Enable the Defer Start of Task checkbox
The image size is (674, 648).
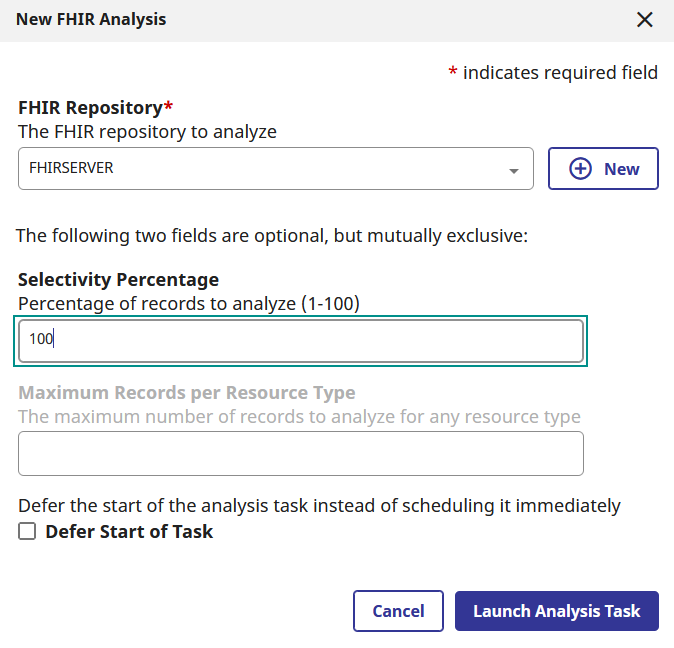click(27, 531)
